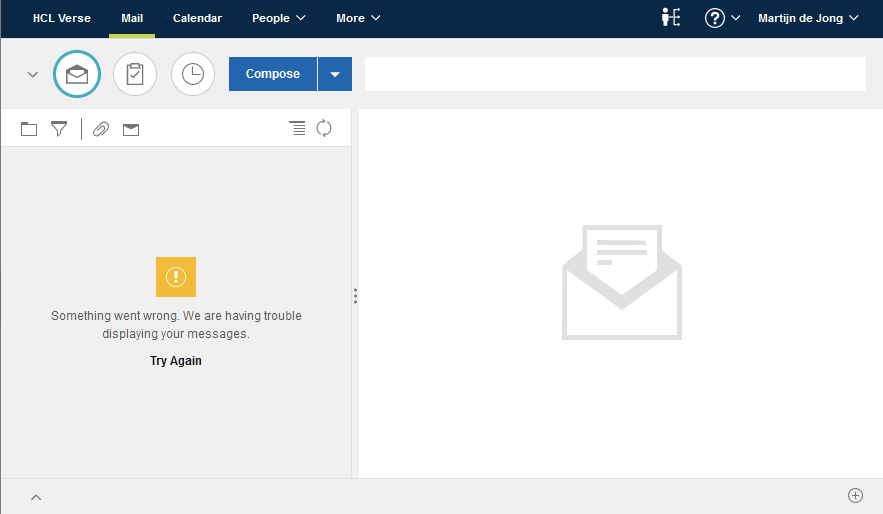Open the organization chart icon in header
Image resolution: width=883 pixels, height=514 pixels.
click(671, 18)
